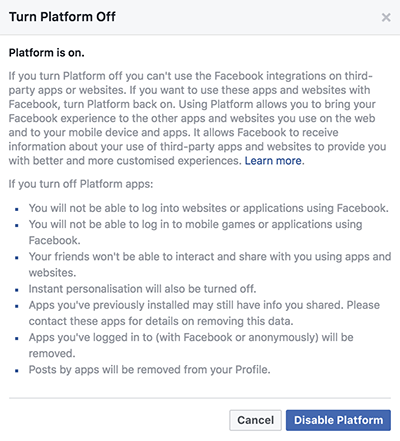Select the mobile games login bullet text
Screen dimensions: 400x441
click(195, 232)
